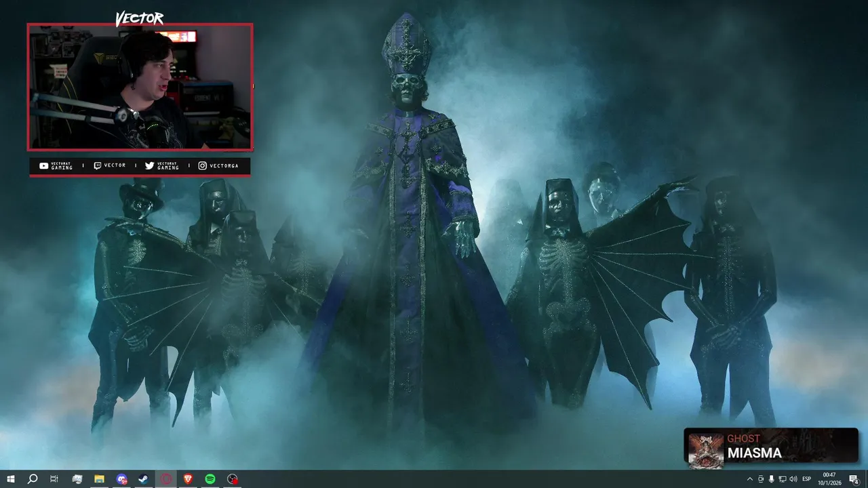The width and height of the screenshot is (868, 488).
Task: Click the Twitch VECTOR label
Action: [x=110, y=166]
